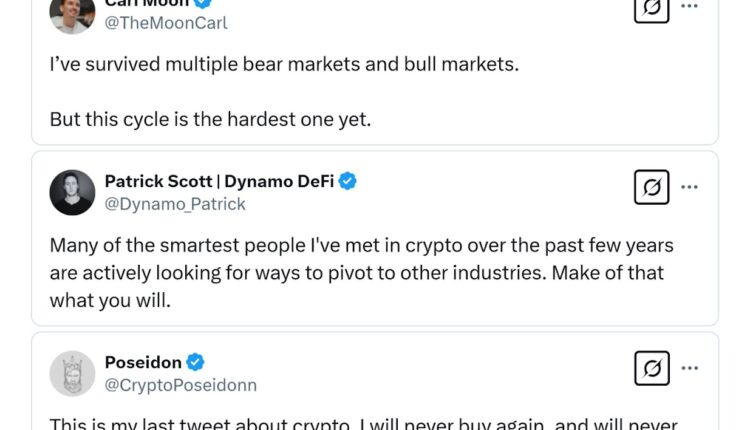Open Poseidon's avatar image
Image resolution: width=750 pixels, height=430 pixels.
73,373
